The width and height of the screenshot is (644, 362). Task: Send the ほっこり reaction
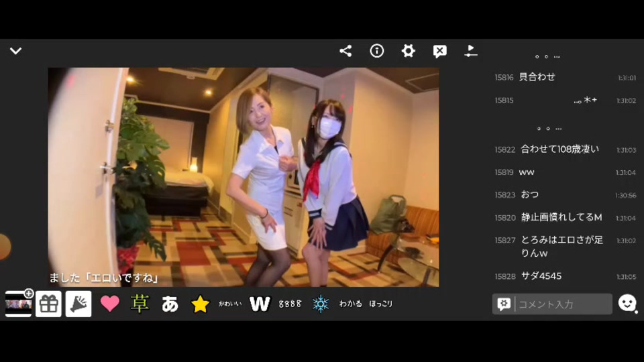pos(381,304)
